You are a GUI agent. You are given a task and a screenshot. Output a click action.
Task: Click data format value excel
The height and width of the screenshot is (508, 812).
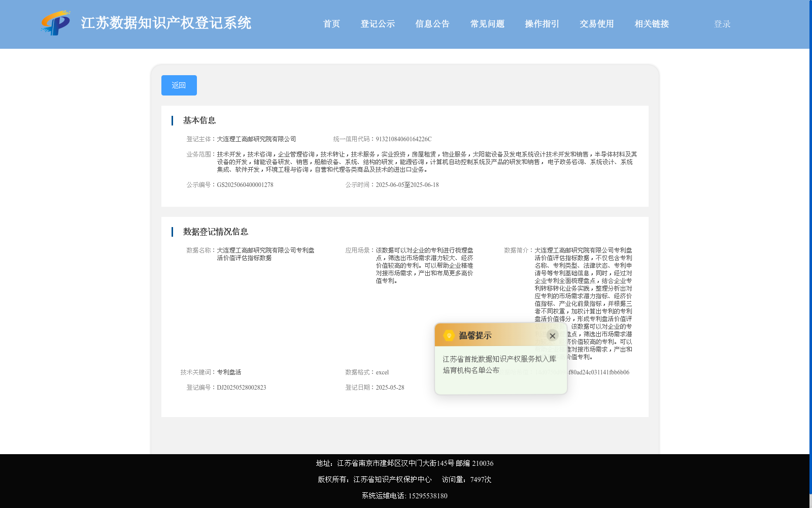click(x=382, y=372)
